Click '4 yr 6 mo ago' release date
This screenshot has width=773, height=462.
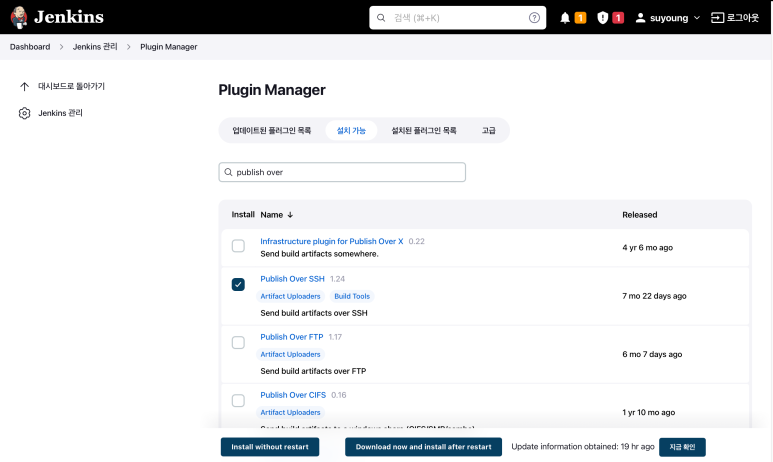pyautogui.click(x=647, y=248)
